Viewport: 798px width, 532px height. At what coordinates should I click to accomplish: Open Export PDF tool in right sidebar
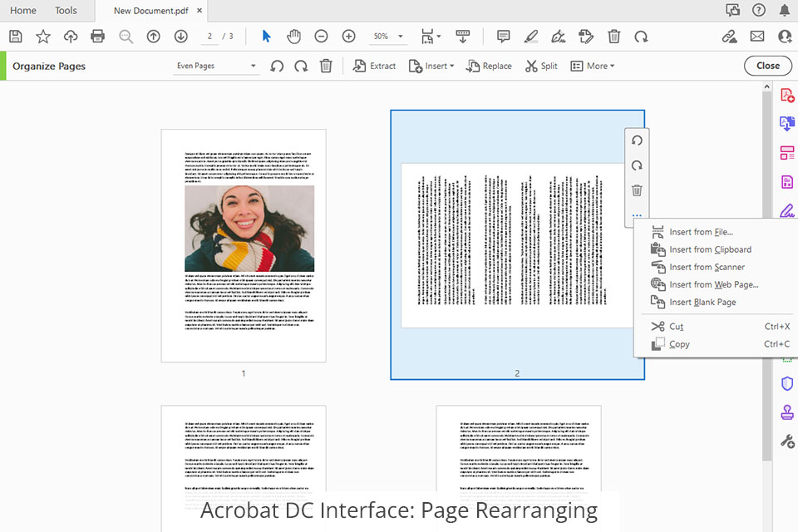click(x=787, y=123)
